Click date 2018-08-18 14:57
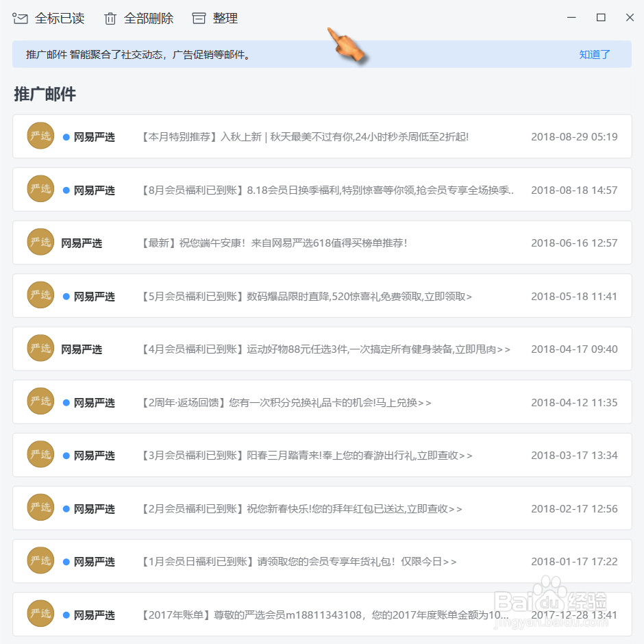644x644 pixels. (x=574, y=190)
